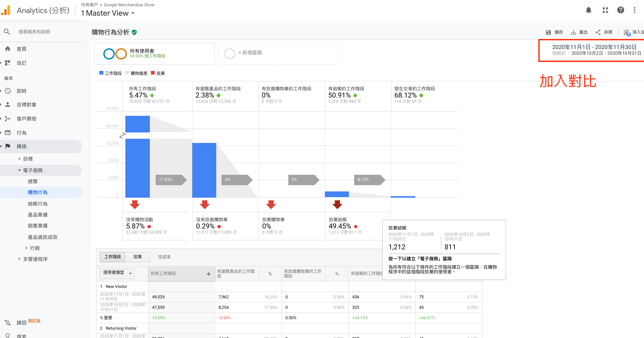Click the red 放棄 legend swatch

pyautogui.click(x=153, y=73)
